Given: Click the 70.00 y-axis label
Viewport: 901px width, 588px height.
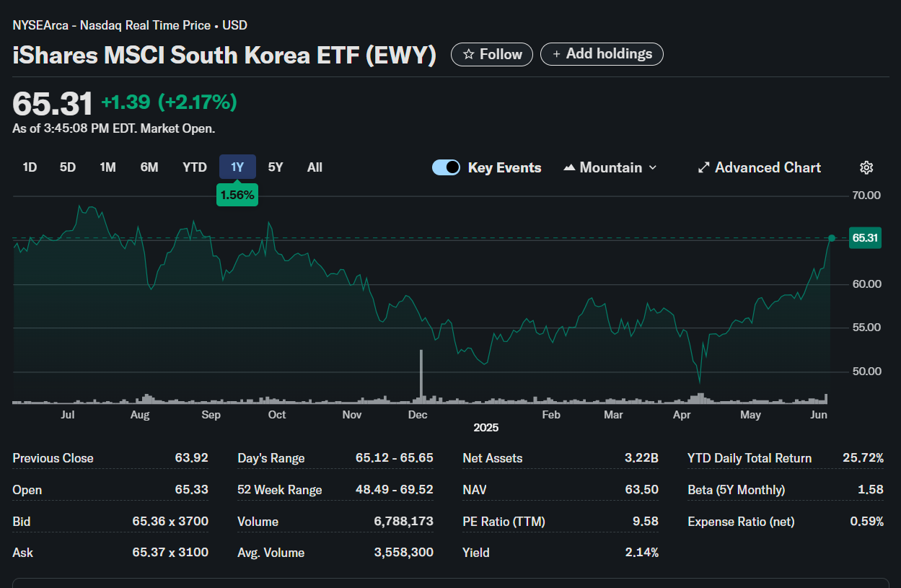Looking at the screenshot, I should 866,196.
